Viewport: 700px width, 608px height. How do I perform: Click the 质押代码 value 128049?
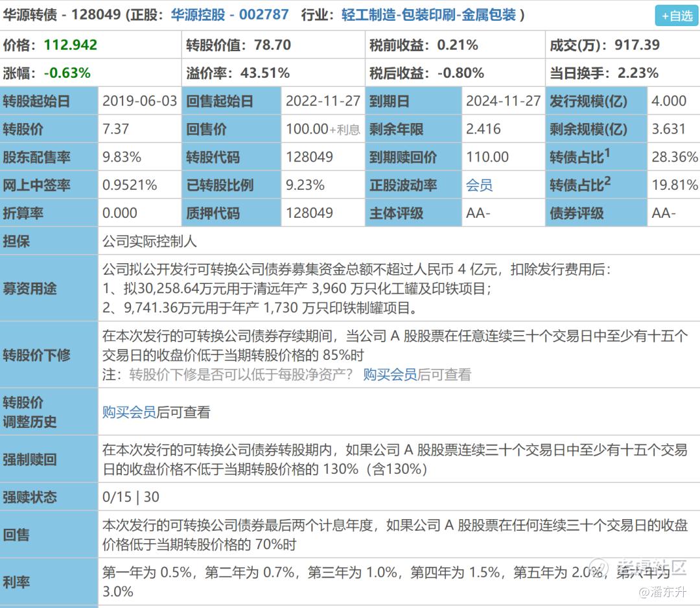(309, 213)
